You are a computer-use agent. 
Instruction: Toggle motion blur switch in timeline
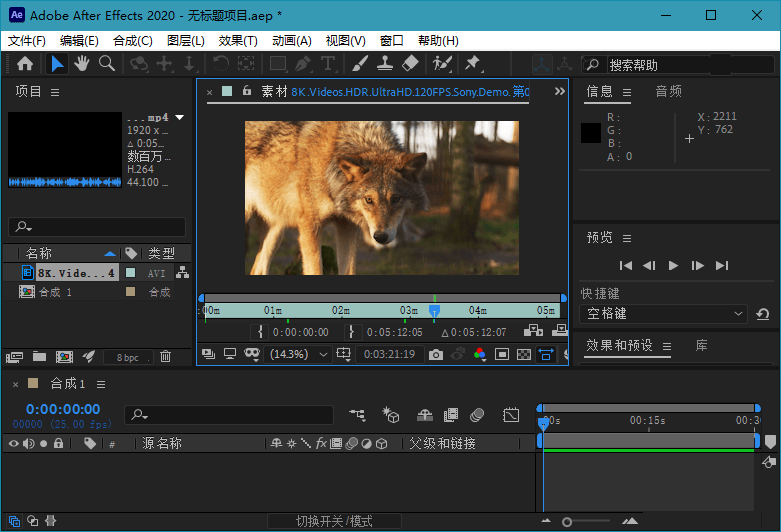(x=477, y=415)
